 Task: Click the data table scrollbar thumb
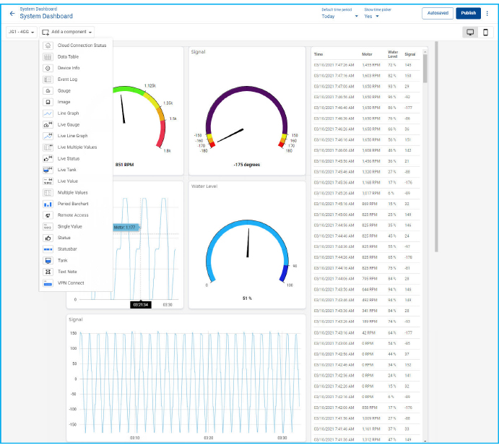[425, 69]
